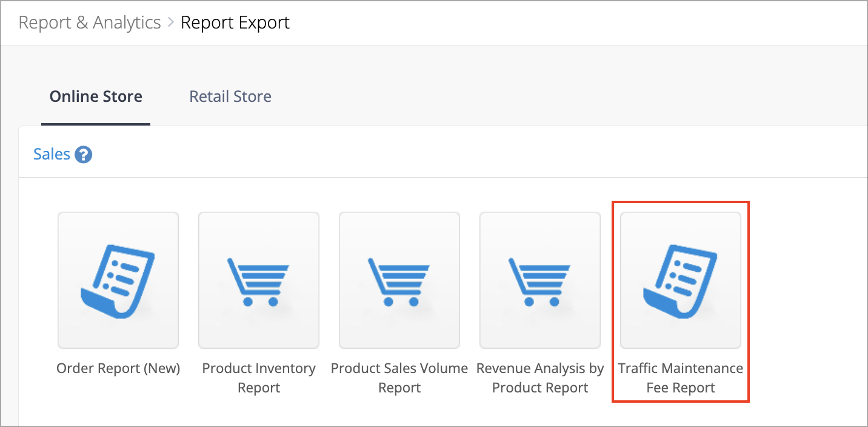The height and width of the screenshot is (427, 868).
Task: Open the Traffic Maintenance Fee Report icon
Action: pyautogui.click(x=681, y=280)
